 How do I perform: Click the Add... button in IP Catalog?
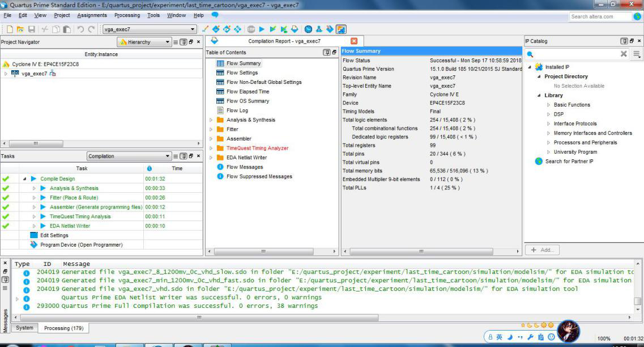[542, 250]
